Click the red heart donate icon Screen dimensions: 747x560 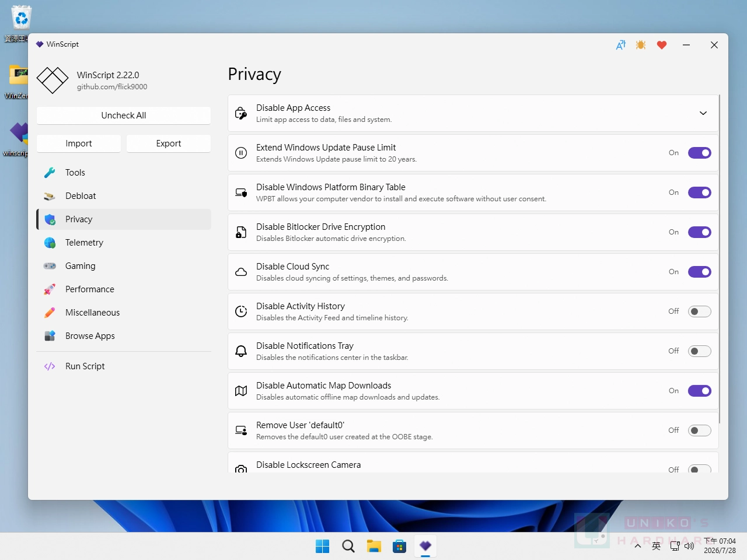(662, 45)
